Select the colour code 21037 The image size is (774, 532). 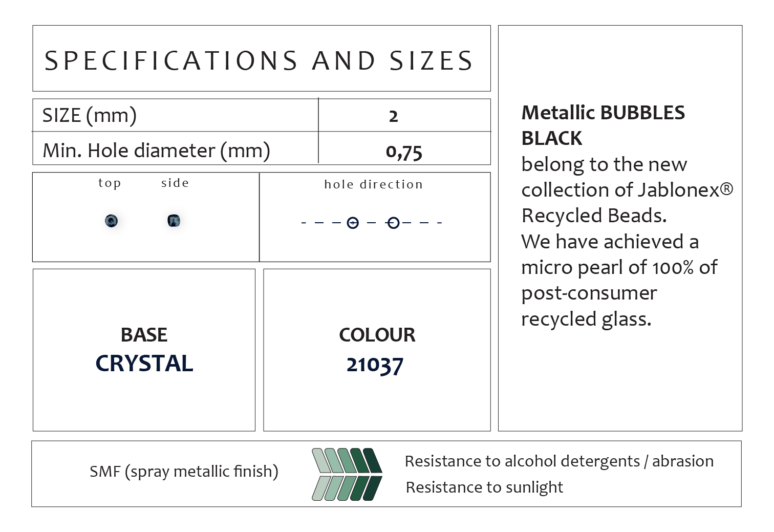point(375,365)
